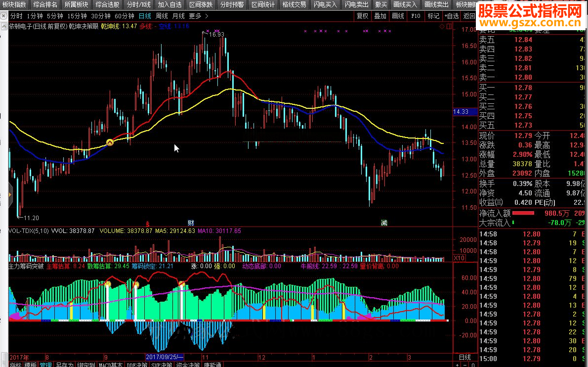Click 画线卖出 button

pos(436,5)
